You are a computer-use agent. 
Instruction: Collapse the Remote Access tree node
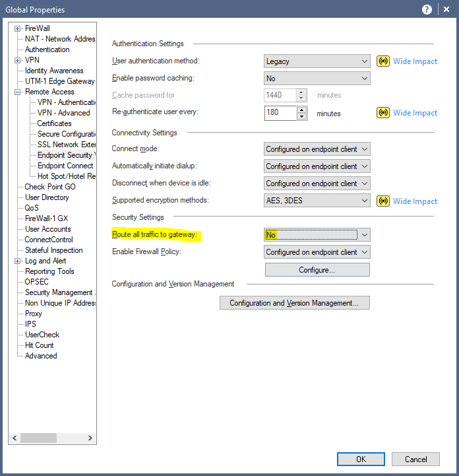point(18,92)
